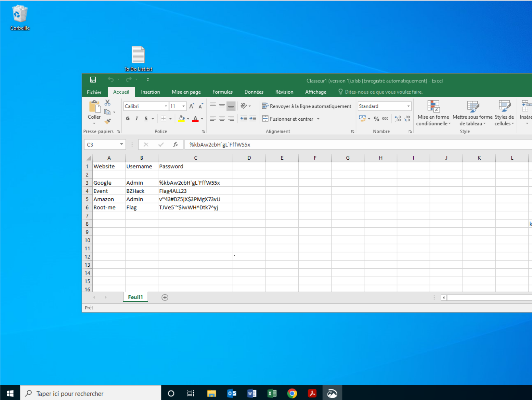Screen dimensions: 532x400
Task: Open the Calibri font name dropdown
Action: click(x=166, y=106)
